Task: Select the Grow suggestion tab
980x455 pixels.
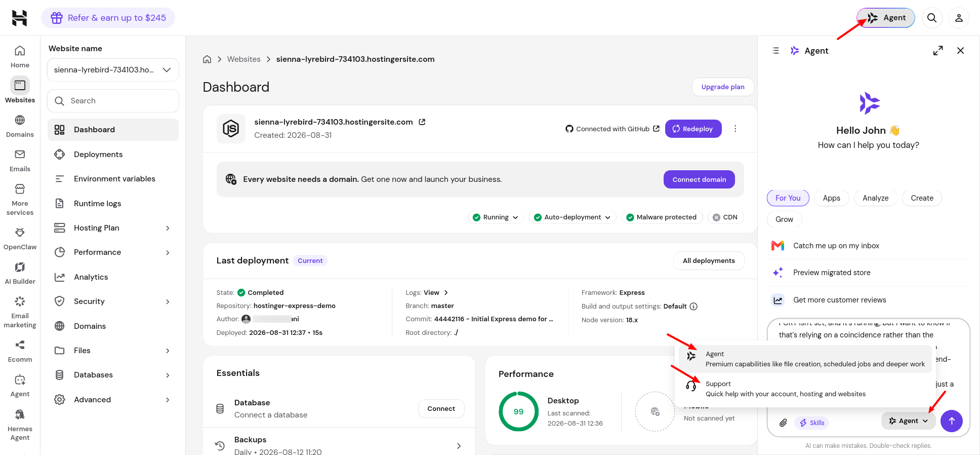Action: point(785,219)
